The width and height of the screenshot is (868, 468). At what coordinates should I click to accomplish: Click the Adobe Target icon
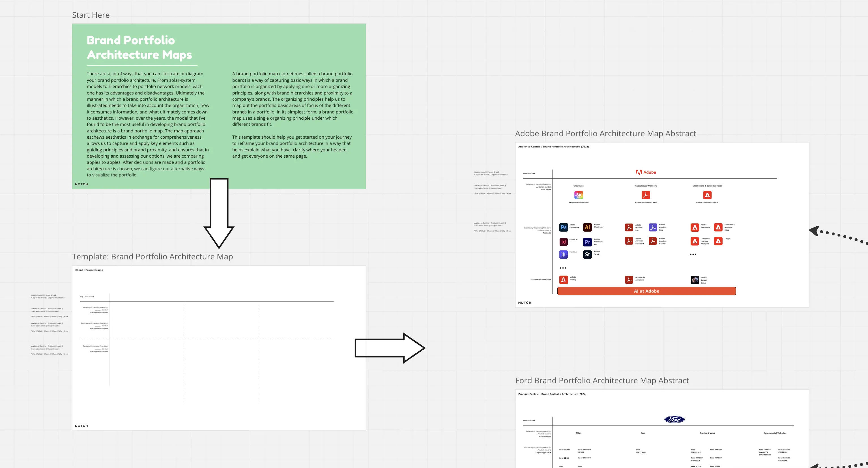718,241
